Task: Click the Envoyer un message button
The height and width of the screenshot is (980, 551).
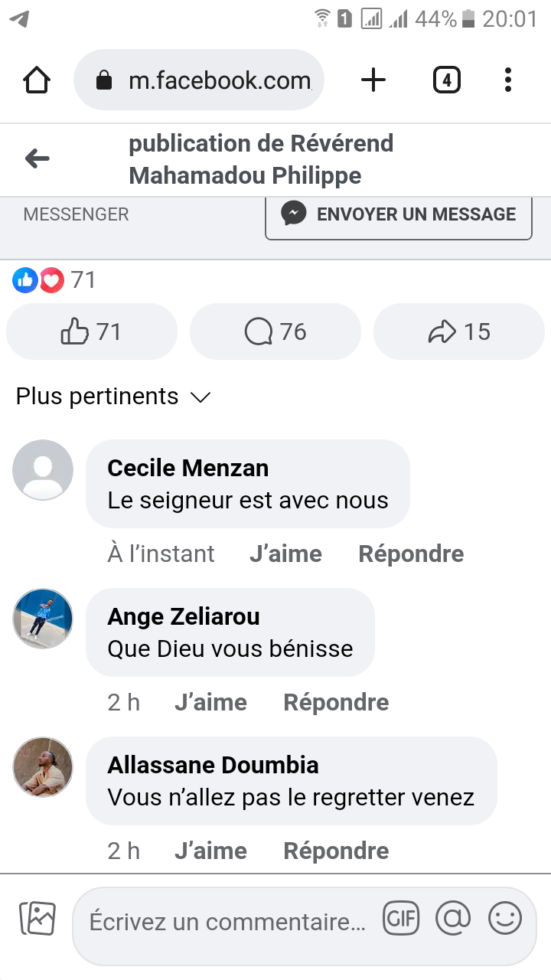Action: click(x=399, y=214)
